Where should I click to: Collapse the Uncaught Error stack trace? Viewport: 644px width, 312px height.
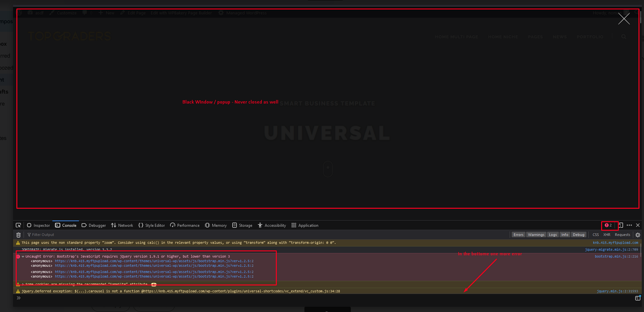(x=23, y=257)
